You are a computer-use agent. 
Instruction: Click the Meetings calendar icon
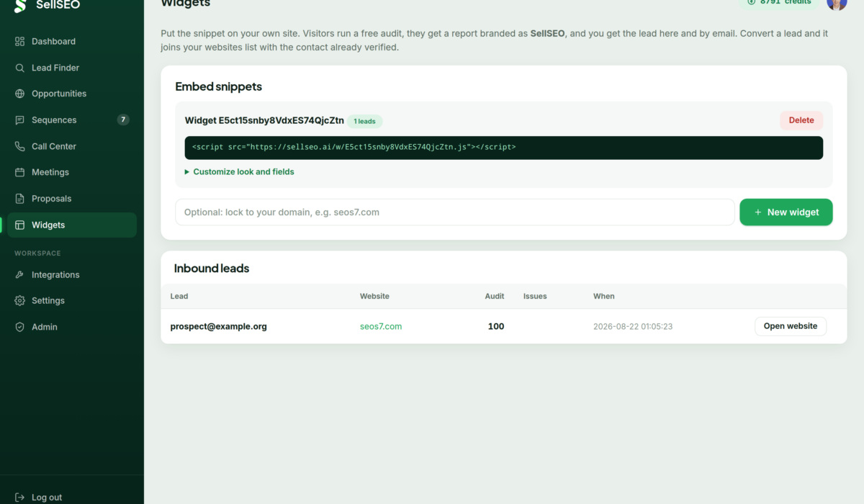tap(20, 172)
